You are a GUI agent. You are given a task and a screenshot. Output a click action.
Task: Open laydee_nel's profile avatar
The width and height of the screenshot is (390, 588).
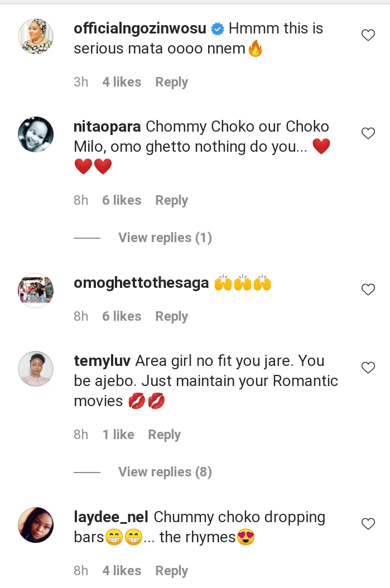click(36, 525)
